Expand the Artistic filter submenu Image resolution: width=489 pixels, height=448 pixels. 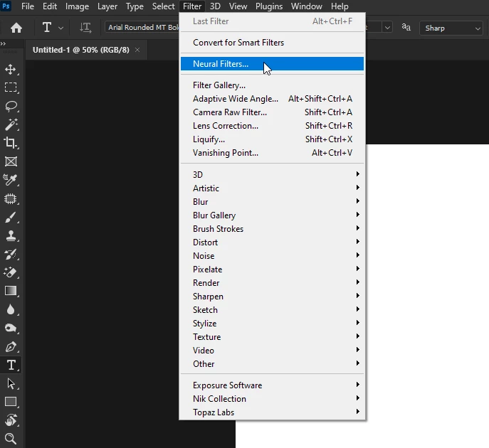(x=272, y=188)
